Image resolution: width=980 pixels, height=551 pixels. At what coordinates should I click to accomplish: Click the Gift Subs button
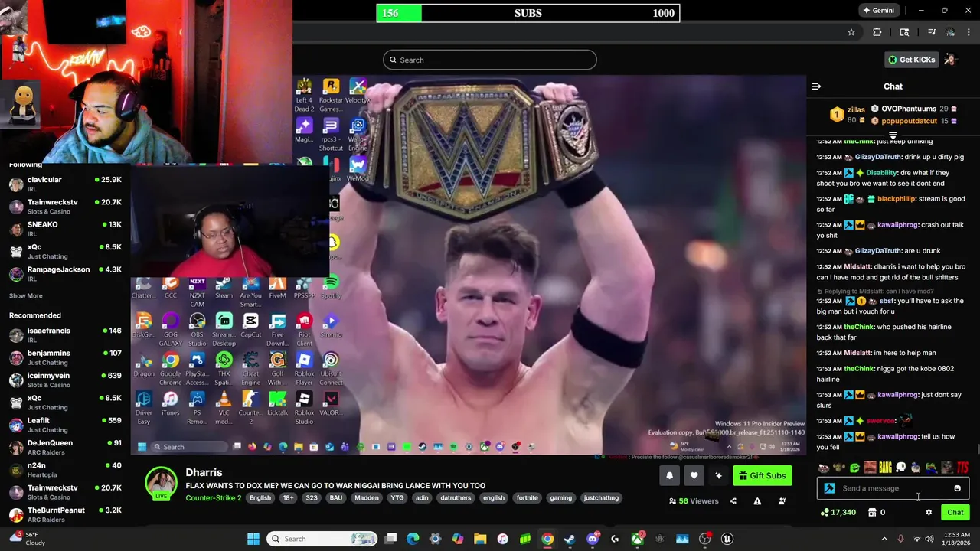pos(762,475)
